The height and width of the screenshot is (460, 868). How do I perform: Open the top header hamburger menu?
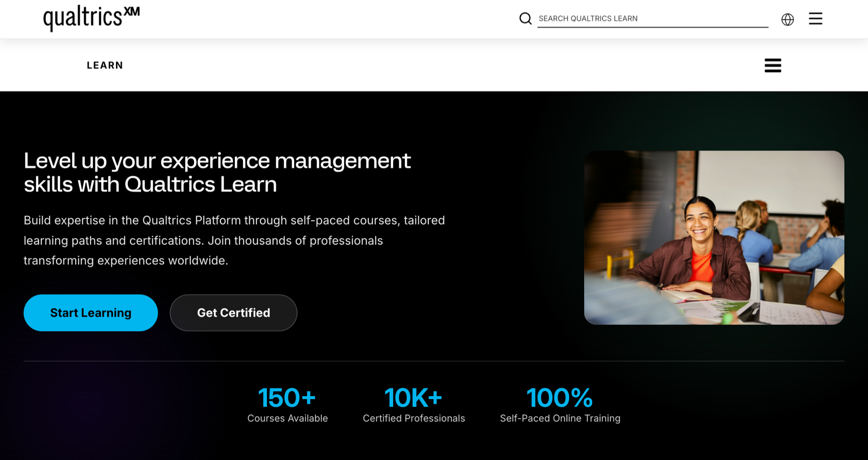815,19
